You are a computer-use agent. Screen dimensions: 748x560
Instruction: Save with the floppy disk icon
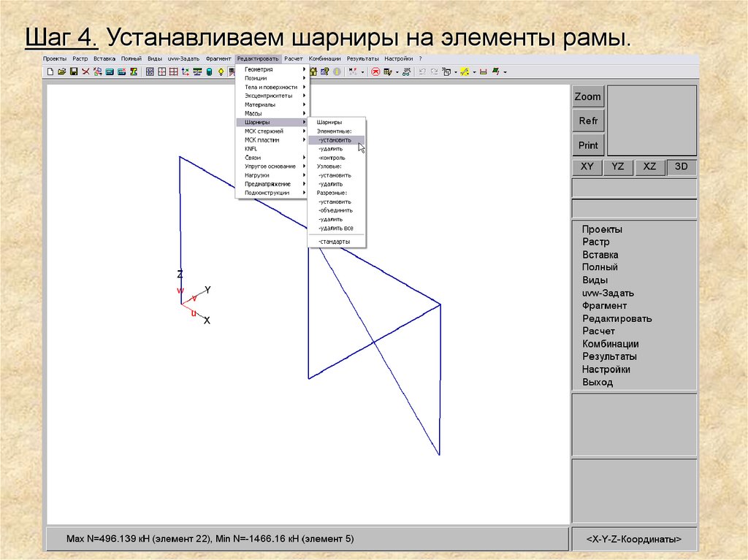74,72
